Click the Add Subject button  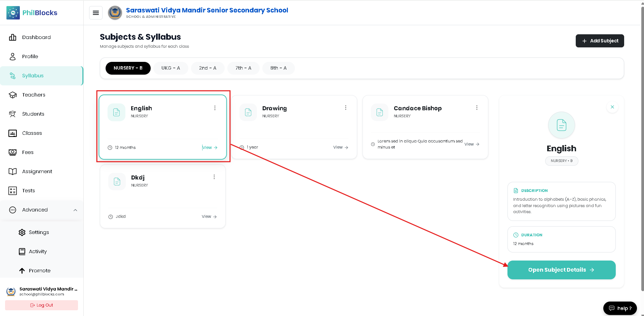click(x=600, y=41)
